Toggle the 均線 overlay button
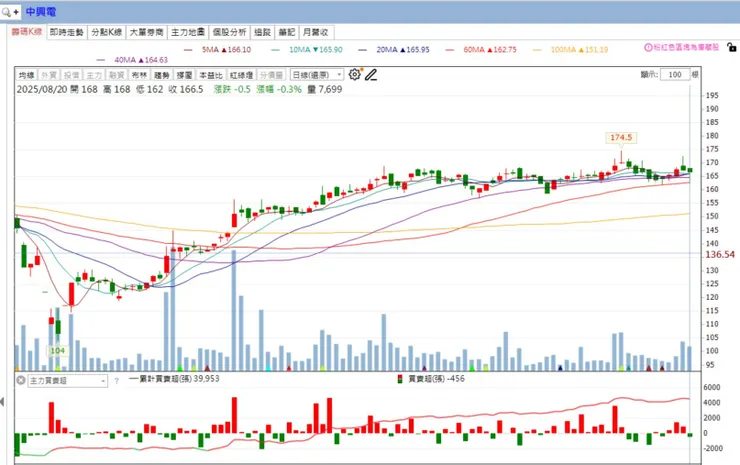Screen dimensions: 740x465 pyautogui.click(x=26, y=75)
